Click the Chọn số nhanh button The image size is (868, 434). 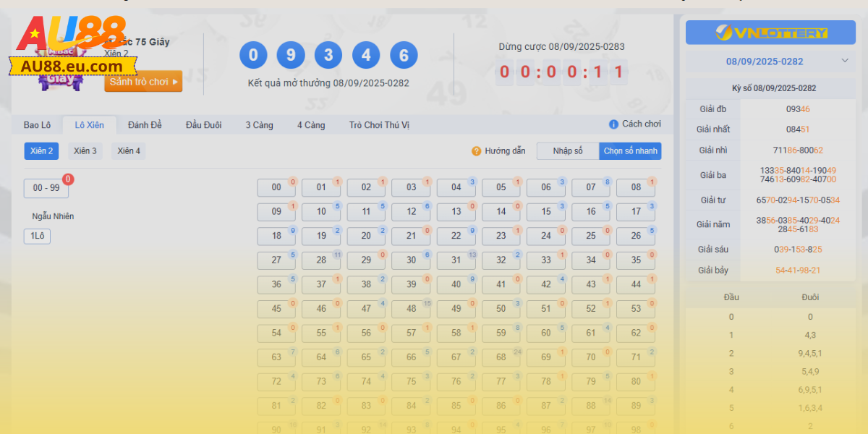630,151
